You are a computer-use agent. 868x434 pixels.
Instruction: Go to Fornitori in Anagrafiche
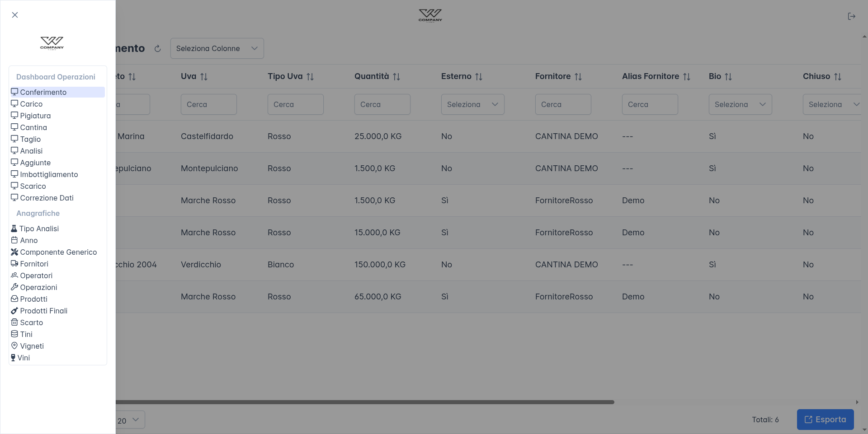34,264
